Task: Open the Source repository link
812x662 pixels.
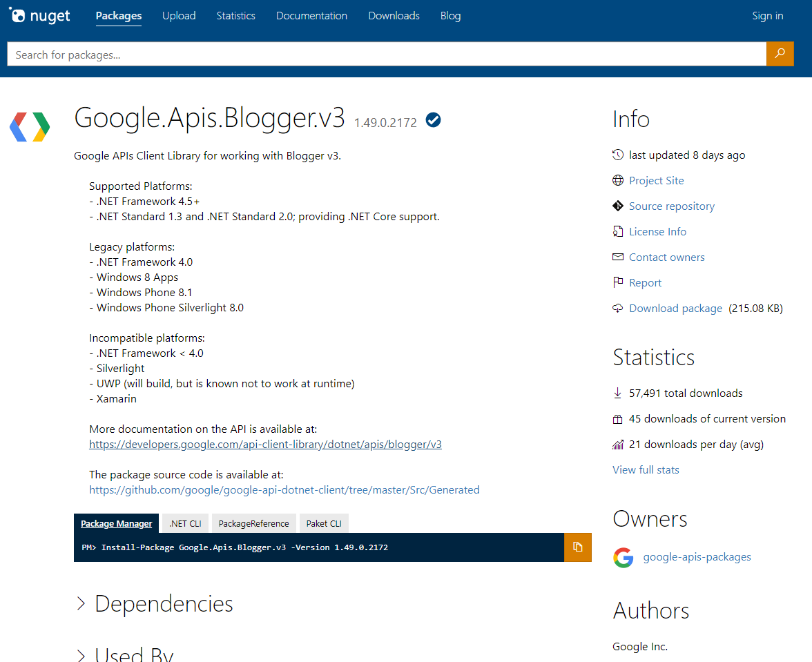Action: click(x=672, y=206)
